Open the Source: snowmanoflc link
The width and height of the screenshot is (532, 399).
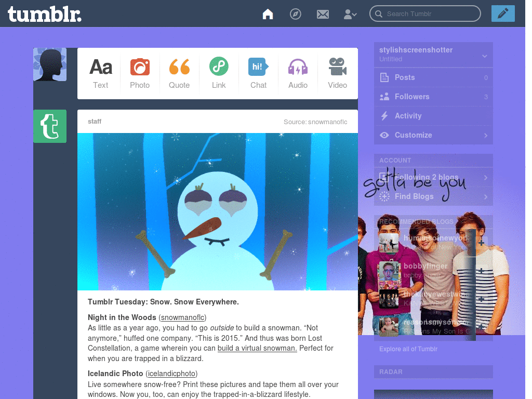point(315,122)
